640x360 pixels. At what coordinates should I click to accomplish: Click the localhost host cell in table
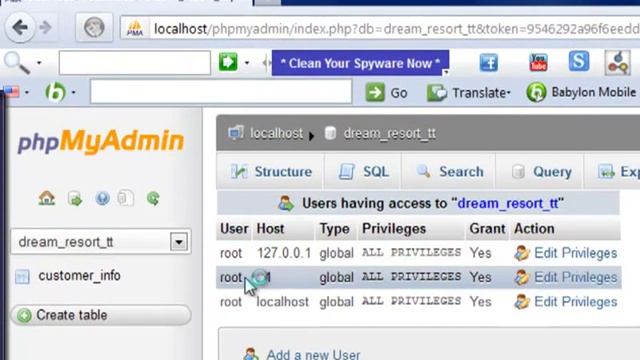(282, 302)
